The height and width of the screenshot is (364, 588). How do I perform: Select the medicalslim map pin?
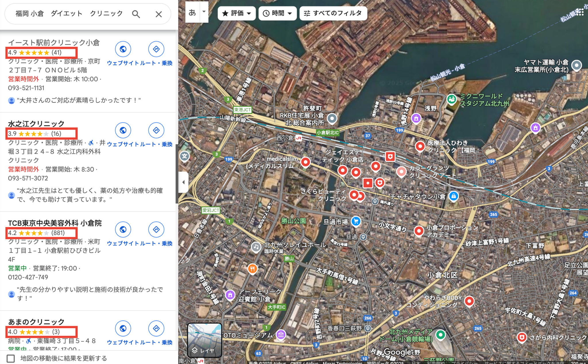[305, 162]
